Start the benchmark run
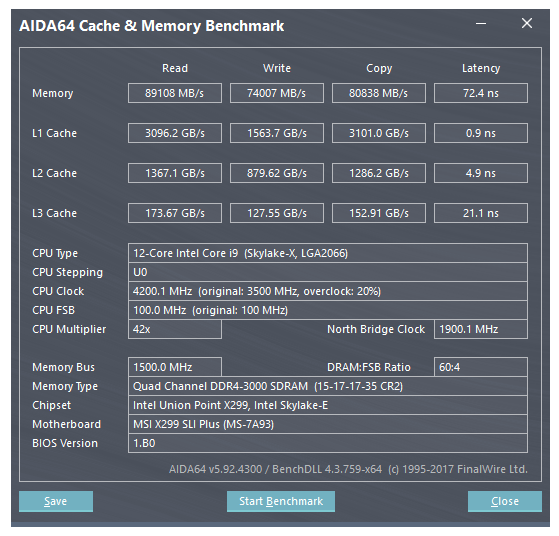This screenshot has width=559, height=536. click(281, 501)
